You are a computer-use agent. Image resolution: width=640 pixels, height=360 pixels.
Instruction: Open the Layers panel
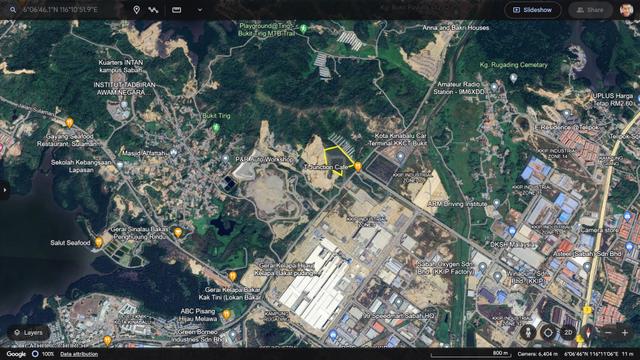click(x=28, y=333)
